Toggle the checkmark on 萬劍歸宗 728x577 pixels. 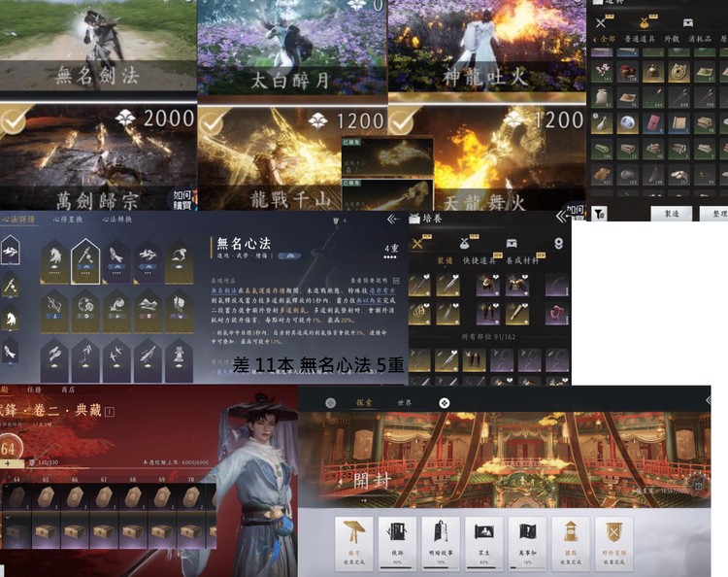coord(14,120)
